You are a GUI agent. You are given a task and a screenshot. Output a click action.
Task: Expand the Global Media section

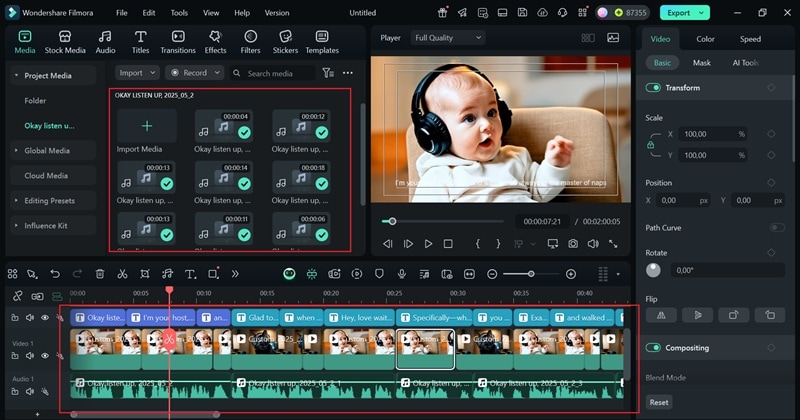click(x=16, y=151)
